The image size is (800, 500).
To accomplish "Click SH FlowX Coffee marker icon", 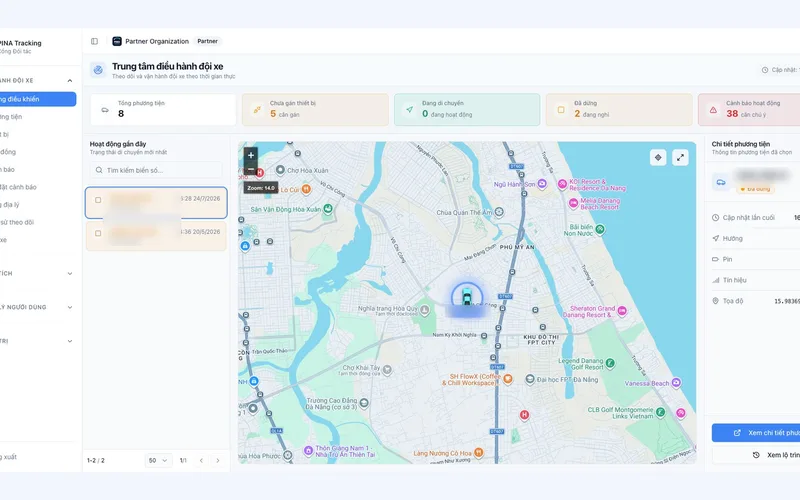I will 508,379.
